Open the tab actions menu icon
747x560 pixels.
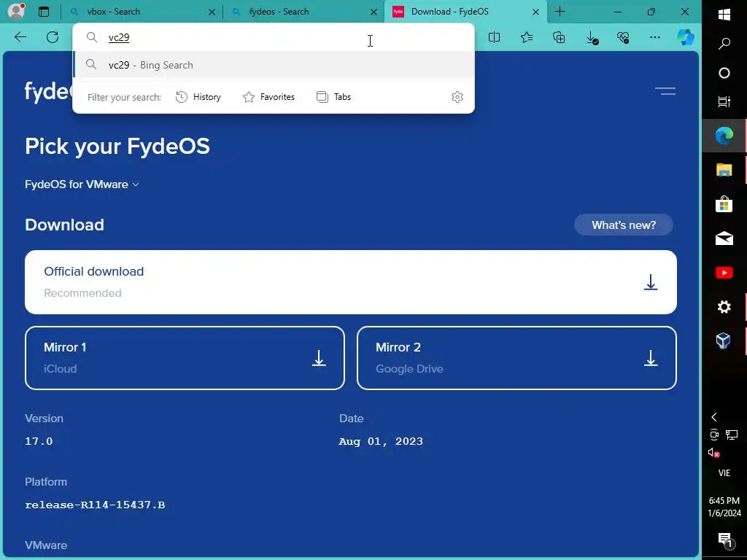[44, 12]
